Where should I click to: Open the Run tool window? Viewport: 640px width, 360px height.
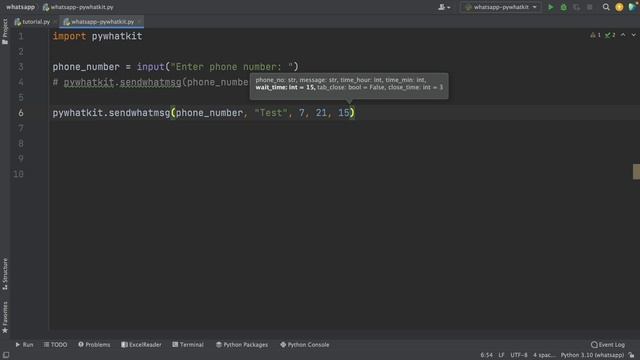[24, 344]
